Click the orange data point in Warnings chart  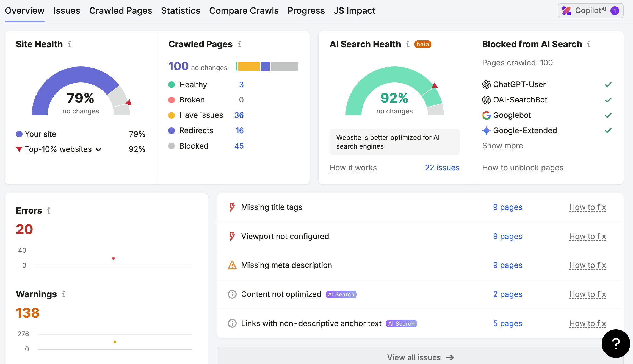(115, 342)
